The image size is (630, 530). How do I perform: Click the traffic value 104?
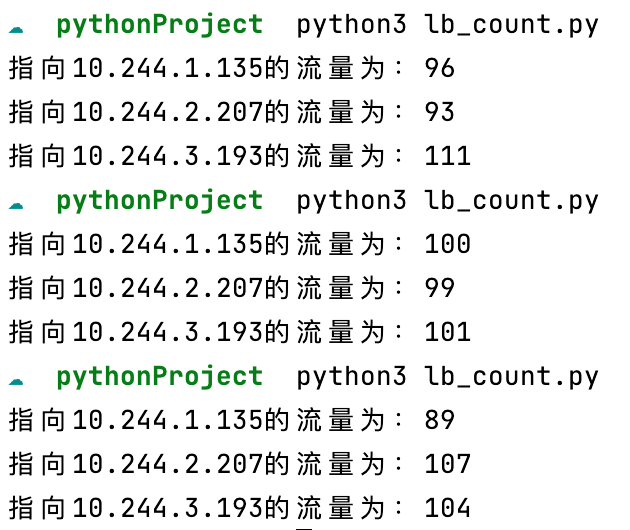click(448, 508)
